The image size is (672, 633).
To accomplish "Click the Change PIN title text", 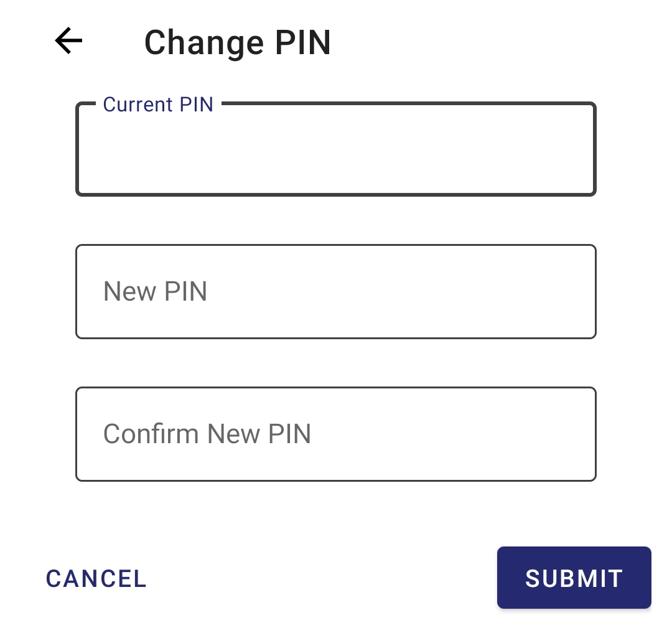I will pos(237,42).
